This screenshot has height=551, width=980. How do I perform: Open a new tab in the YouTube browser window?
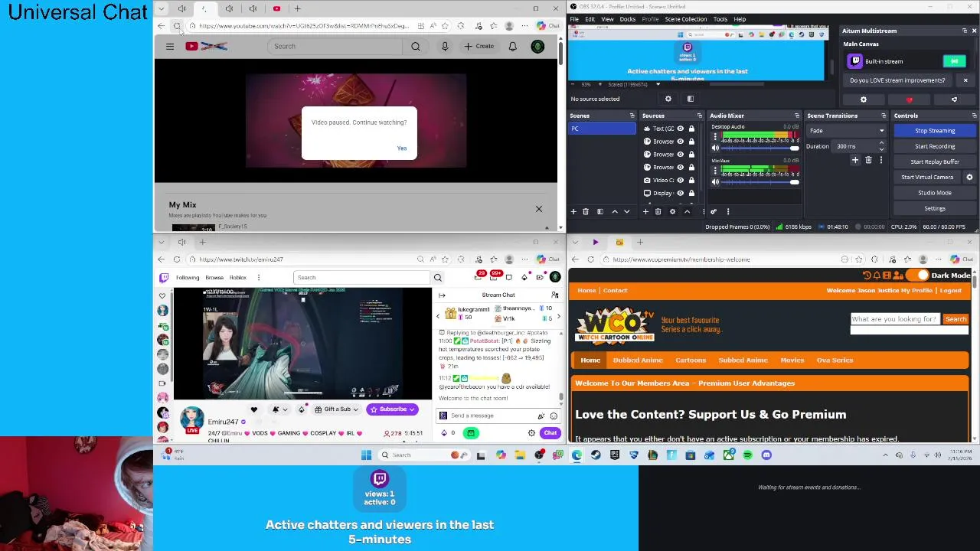tap(299, 8)
